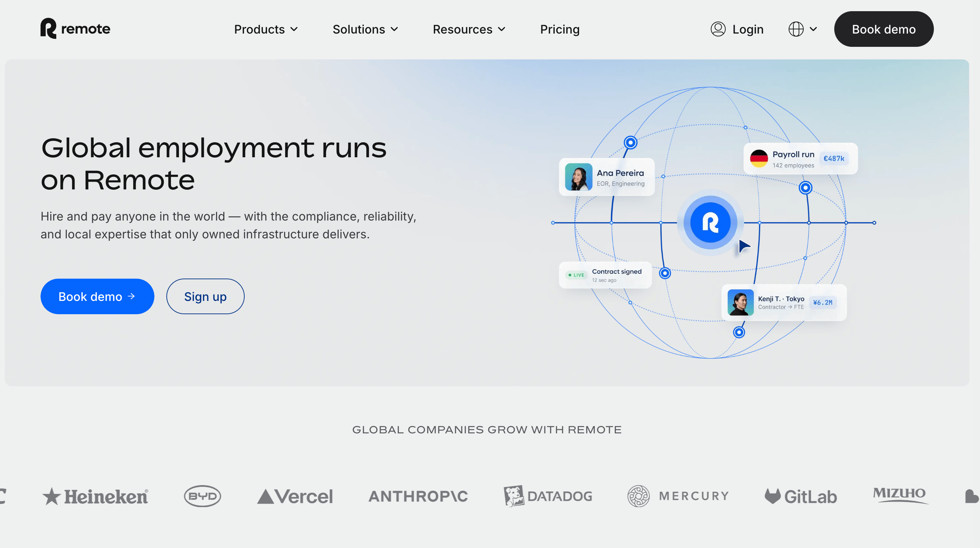Screen dimensions: 980x548
Task: Go to the Pricing page
Action: coord(560,29)
